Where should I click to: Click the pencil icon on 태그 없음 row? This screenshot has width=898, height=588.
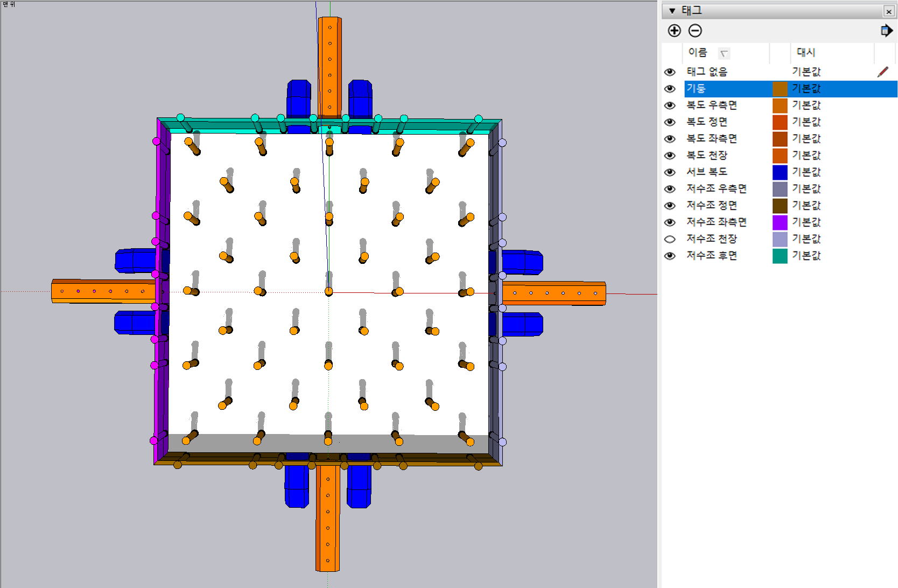pos(882,72)
